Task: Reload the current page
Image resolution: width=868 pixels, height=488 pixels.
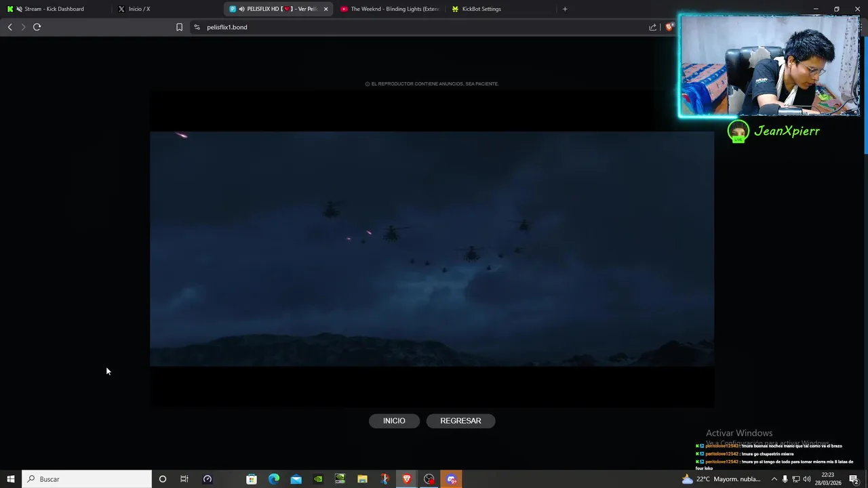Action: [x=37, y=27]
